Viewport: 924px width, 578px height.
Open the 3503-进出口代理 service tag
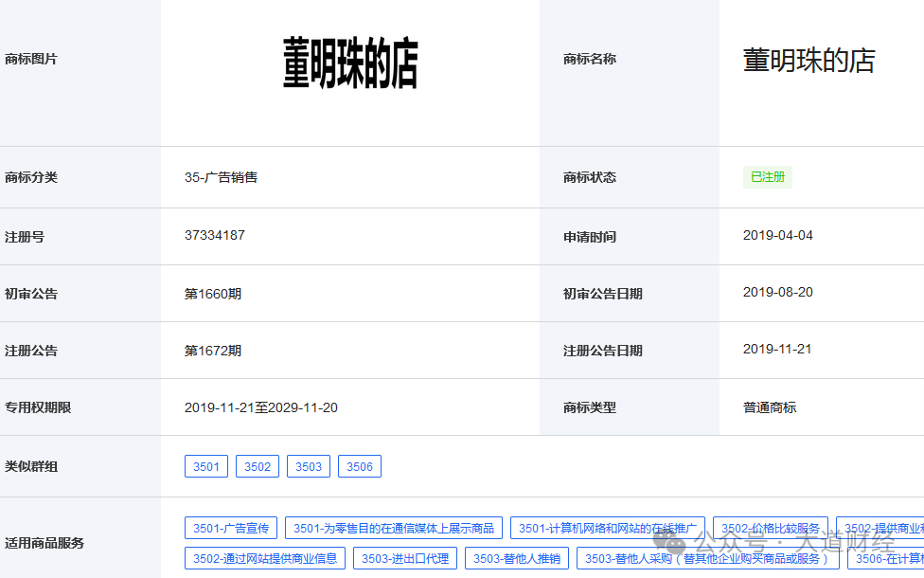404,558
